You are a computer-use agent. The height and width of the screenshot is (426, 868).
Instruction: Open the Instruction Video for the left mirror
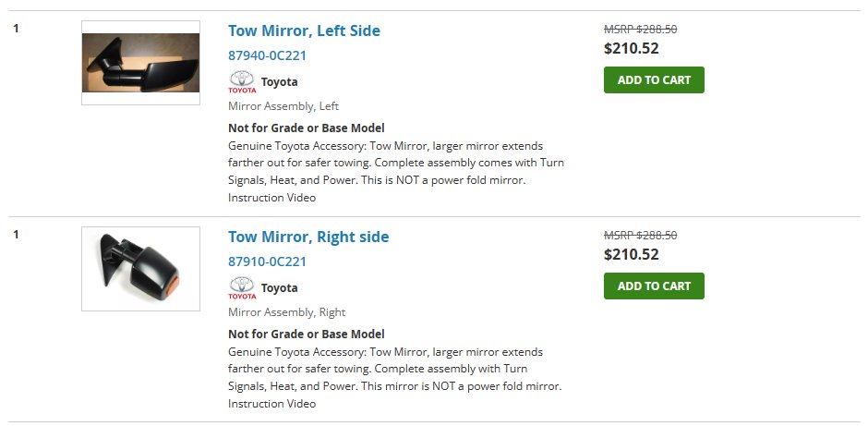(271, 198)
